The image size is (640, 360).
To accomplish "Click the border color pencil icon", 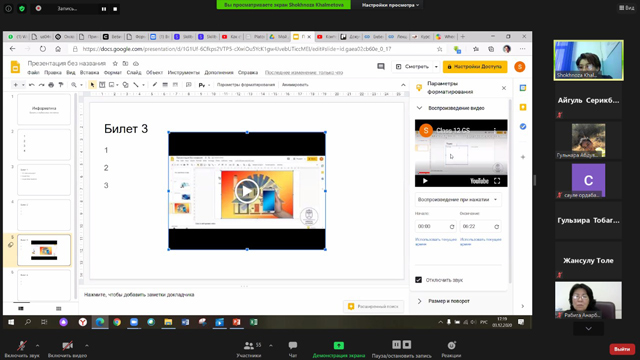I will [x=155, y=85].
